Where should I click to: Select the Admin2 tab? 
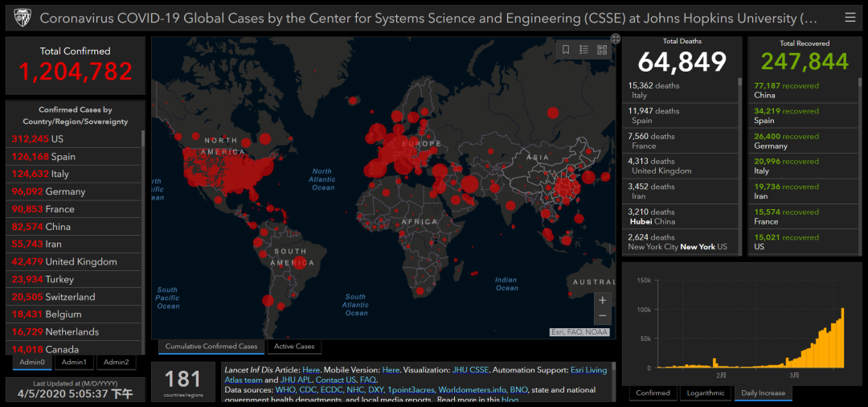(x=117, y=362)
